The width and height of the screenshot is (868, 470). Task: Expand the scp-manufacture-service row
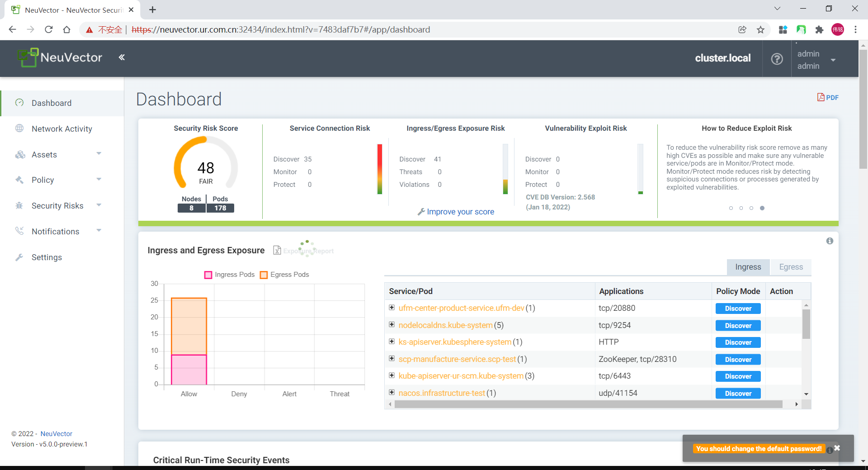(x=392, y=358)
